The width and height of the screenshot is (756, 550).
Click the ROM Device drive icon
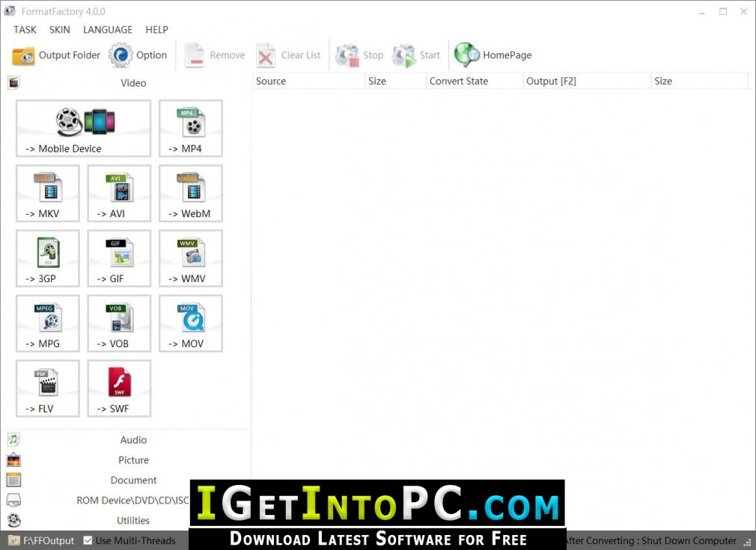click(x=13, y=501)
